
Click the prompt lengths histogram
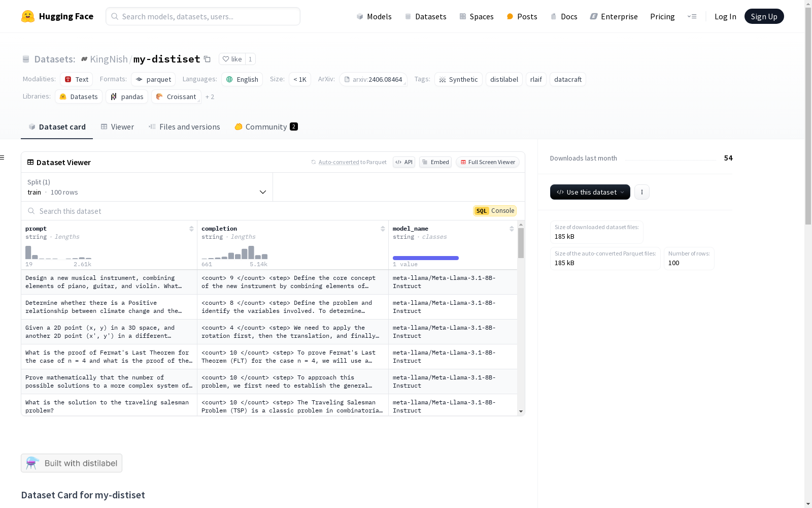tap(58, 252)
